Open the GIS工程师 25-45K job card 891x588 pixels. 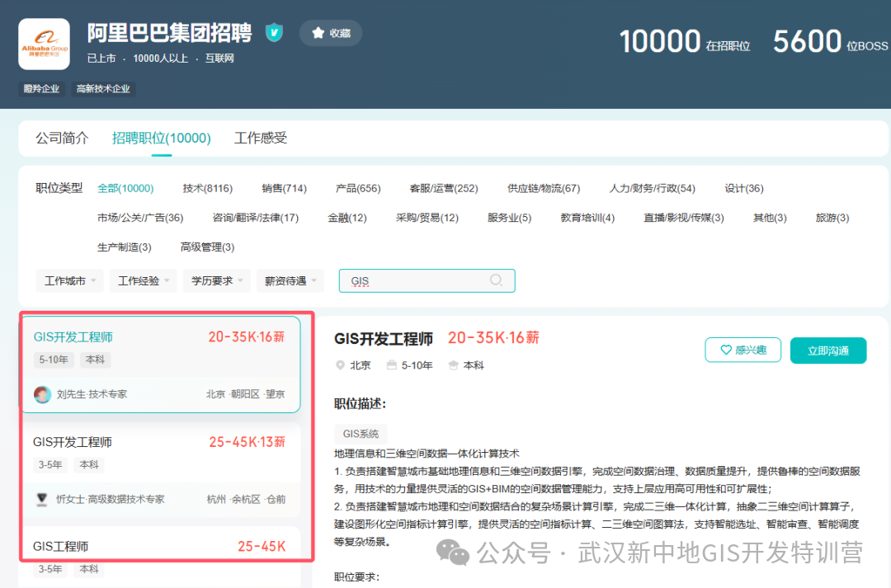(x=160, y=557)
